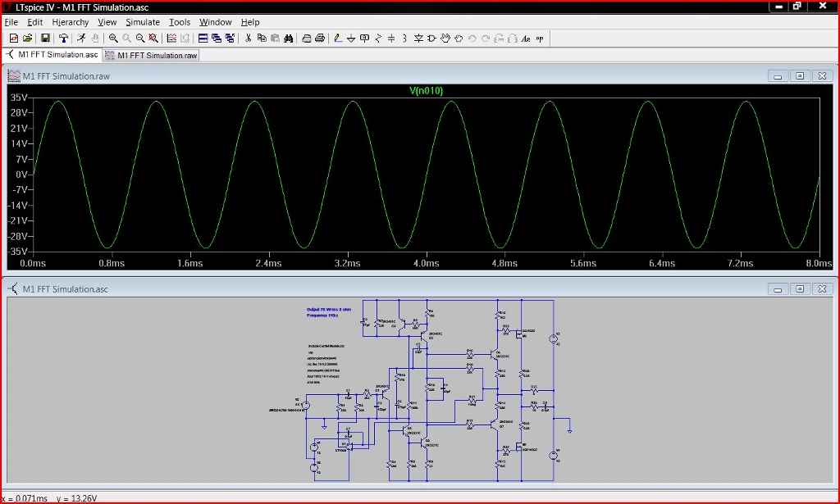Tile windows horizontally using the toolbar icon
Image resolution: width=840 pixels, height=504 pixels.
tap(203, 38)
